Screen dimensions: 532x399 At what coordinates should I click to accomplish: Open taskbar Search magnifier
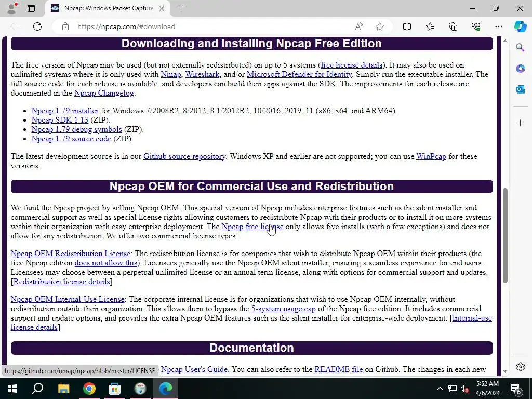point(37,388)
